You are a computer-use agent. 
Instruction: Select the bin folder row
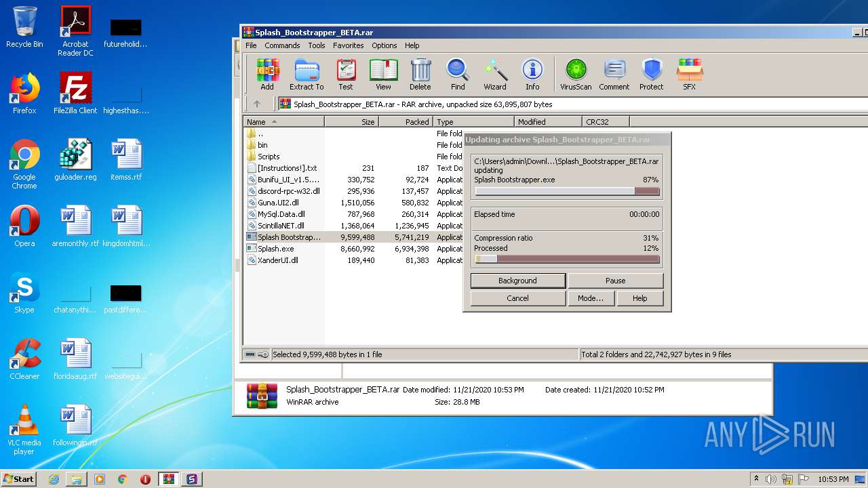[x=353, y=145]
